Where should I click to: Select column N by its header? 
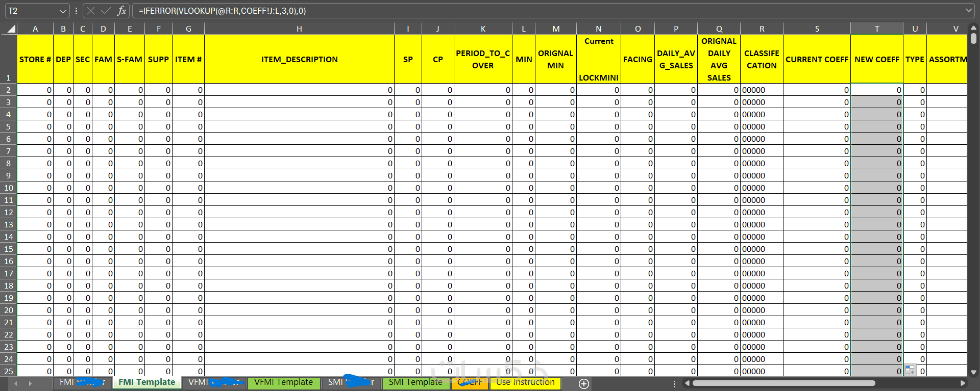pyautogui.click(x=599, y=29)
